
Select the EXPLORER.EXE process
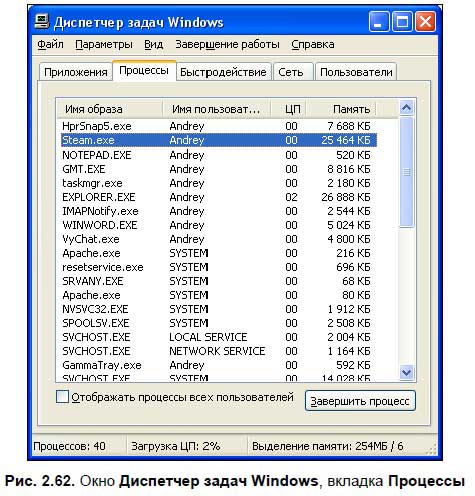point(219,197)
